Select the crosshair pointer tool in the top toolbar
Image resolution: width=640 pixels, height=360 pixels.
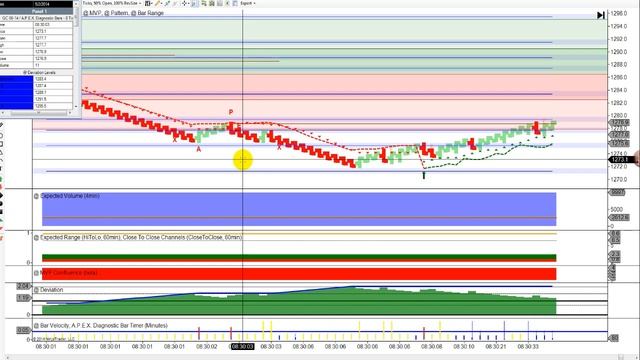184,3
